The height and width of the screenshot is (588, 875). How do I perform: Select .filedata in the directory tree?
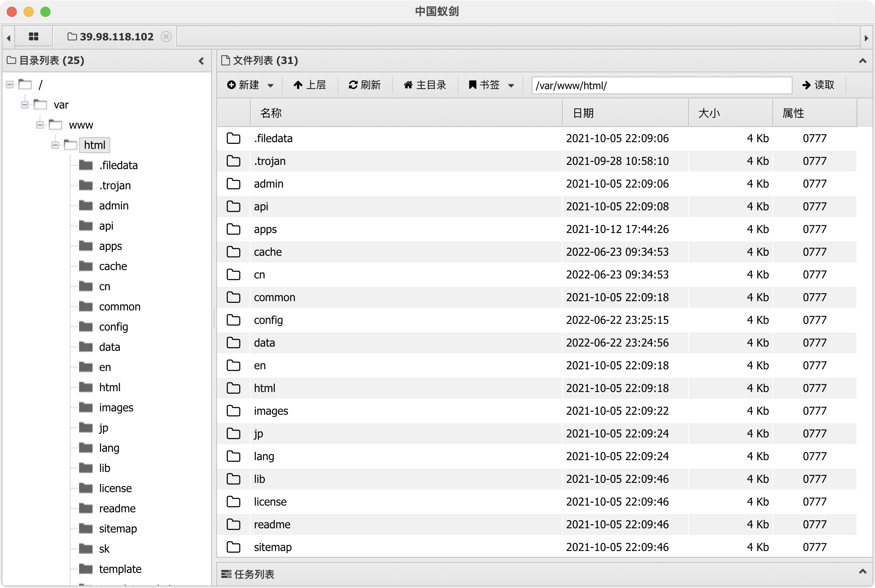118,165
